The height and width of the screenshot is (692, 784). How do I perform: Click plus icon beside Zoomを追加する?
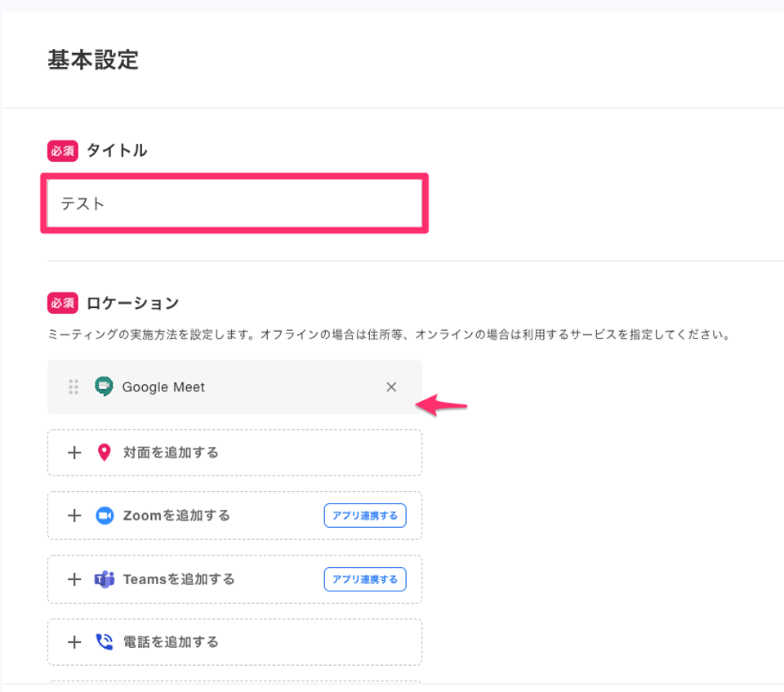(74, 516)
